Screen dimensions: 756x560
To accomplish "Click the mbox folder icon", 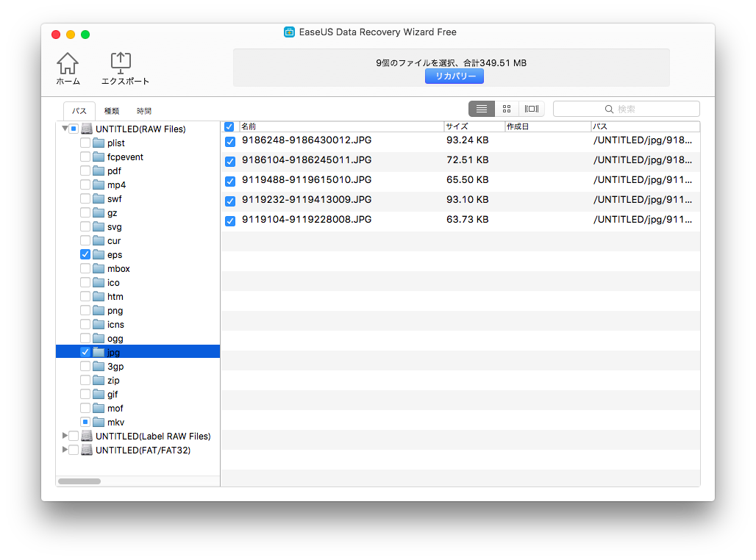I will 99,269.
